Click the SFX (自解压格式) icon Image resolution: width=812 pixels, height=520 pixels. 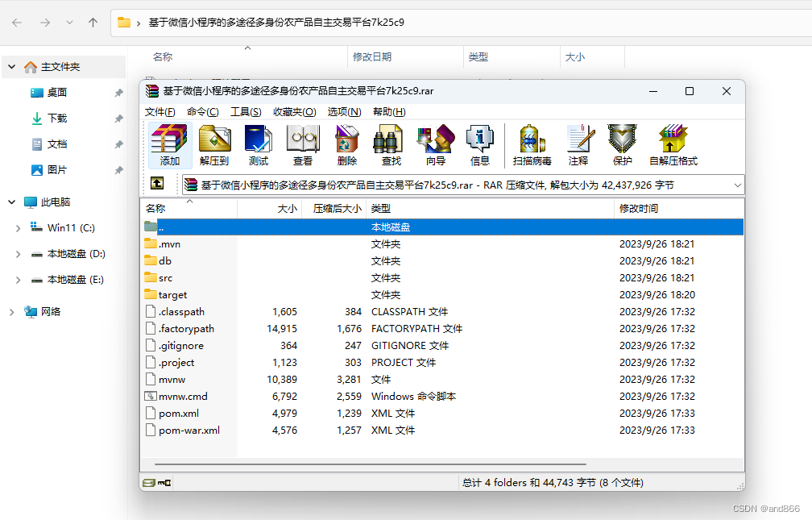(673, 145)
